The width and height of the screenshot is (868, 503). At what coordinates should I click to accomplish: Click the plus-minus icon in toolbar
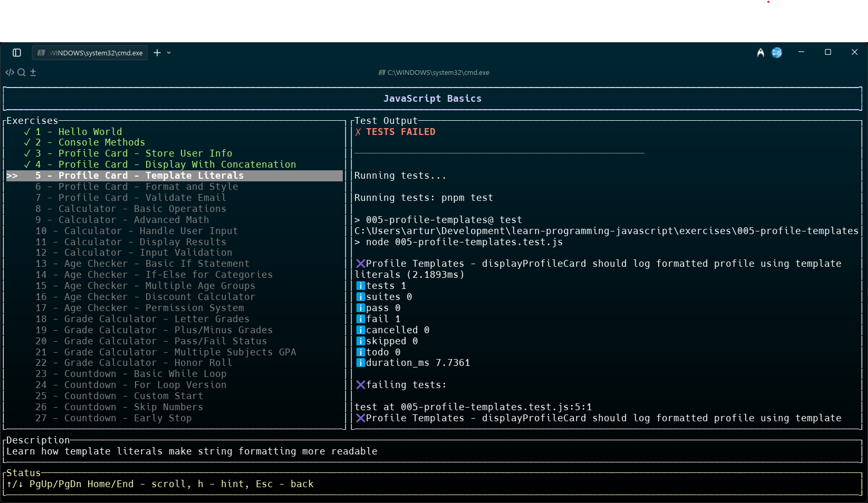pos(33,72)
